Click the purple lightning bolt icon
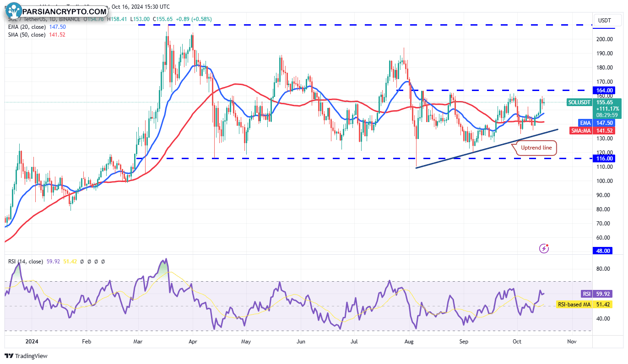Image resolution: width=628 pixels, height=364 pixels. coord(544,248)
